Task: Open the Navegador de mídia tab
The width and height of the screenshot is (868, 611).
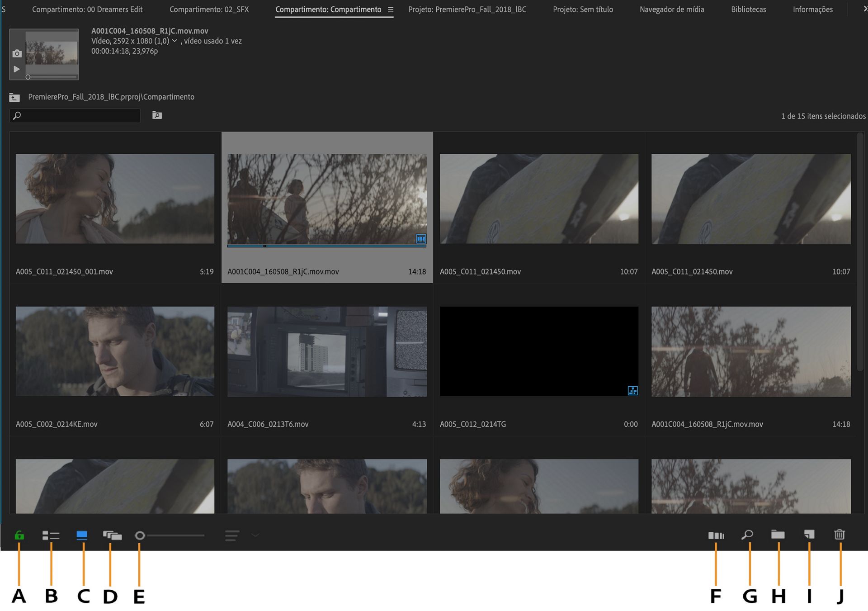Action: (671, 9)
